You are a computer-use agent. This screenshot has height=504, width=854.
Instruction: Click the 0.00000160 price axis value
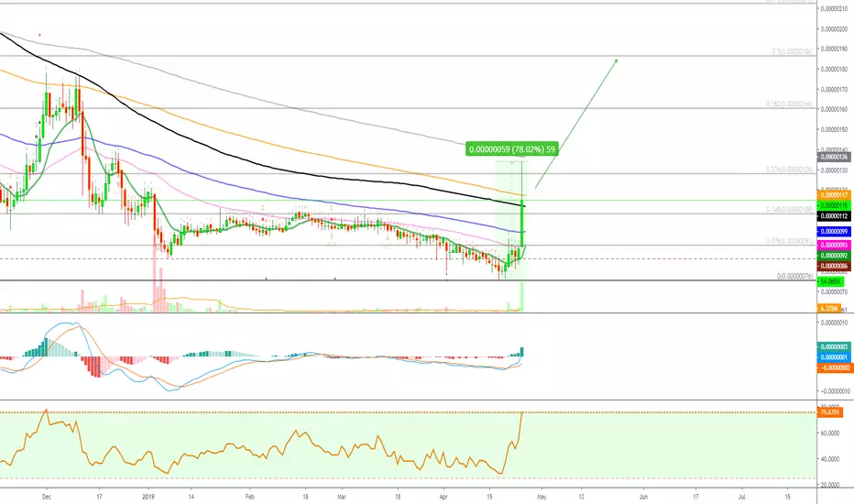[x=835, y=110]
